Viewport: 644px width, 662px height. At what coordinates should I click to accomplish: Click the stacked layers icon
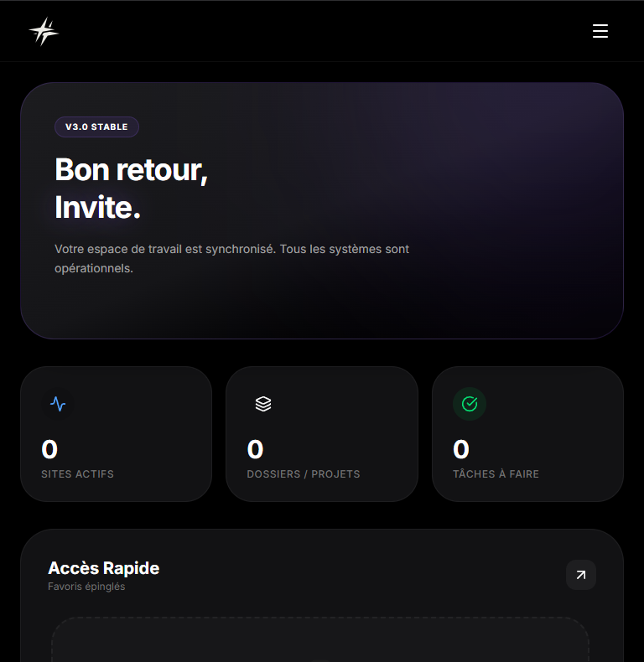(263, 404)
